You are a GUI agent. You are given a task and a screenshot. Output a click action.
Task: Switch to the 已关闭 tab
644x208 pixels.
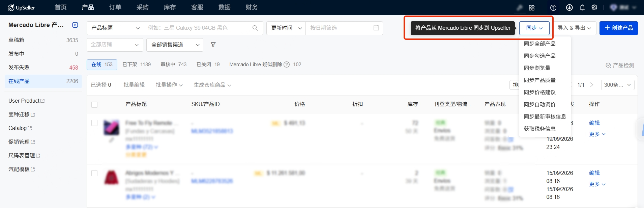208,64
